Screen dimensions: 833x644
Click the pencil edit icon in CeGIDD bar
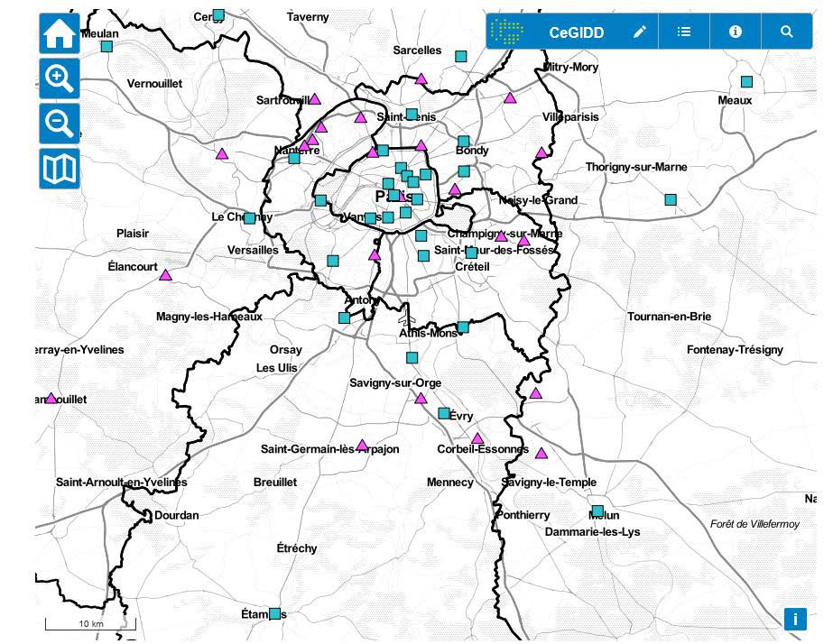pos(640,32)
